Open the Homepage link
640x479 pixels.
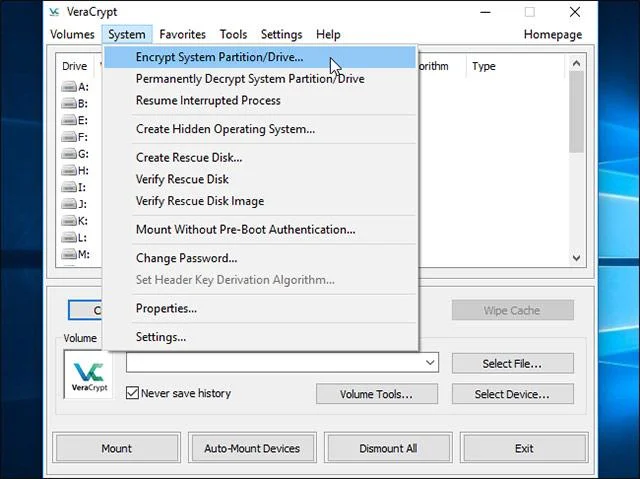tap(553, 34)
